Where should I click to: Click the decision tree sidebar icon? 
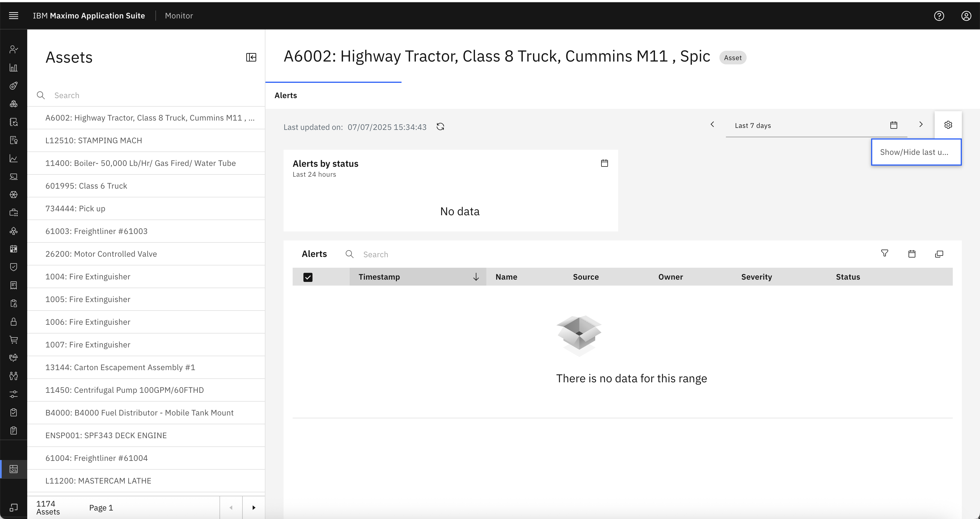coord(14,231)
